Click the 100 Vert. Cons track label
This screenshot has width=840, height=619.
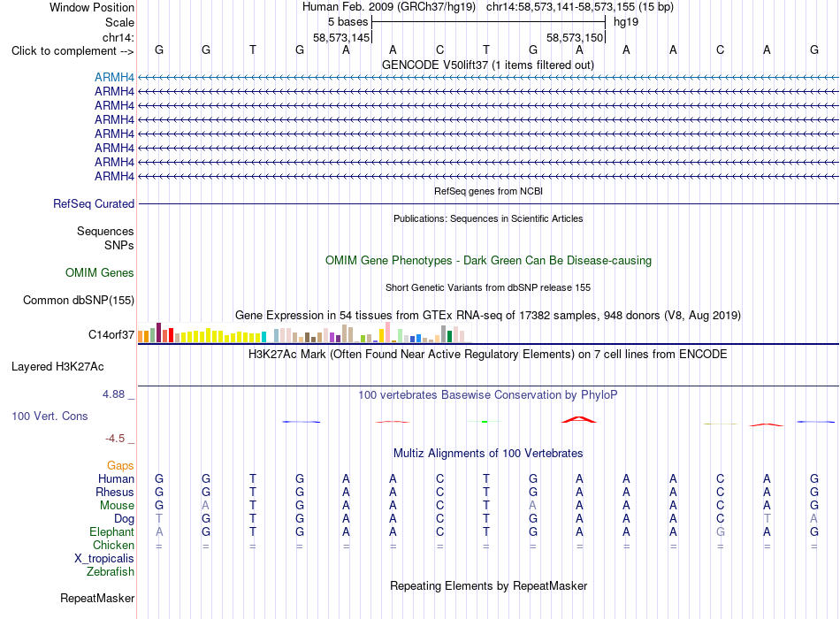(50, 416)
